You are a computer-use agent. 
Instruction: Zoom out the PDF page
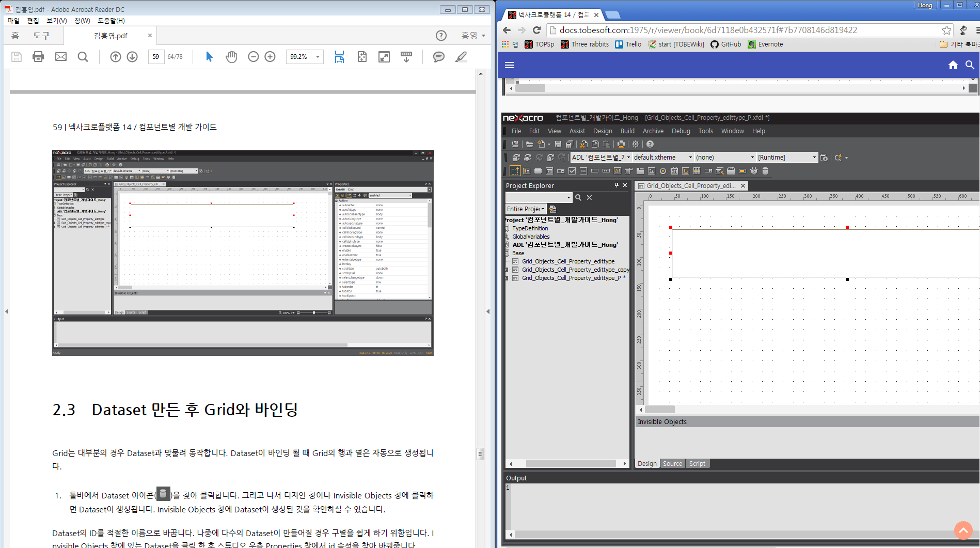pos(253,57)
